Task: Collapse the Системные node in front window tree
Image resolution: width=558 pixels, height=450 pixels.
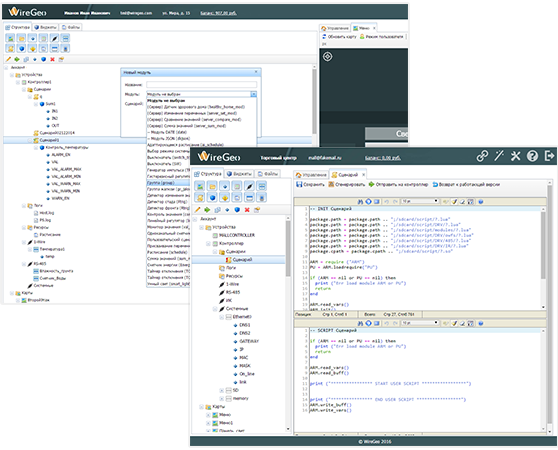Action: pyautogui.click(x=215, y=309)
